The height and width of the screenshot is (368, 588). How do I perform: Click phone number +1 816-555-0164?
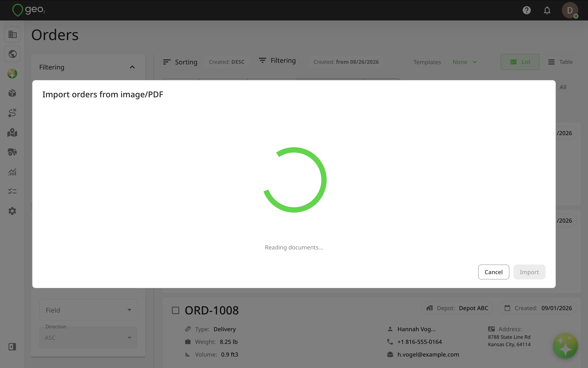[x=419, y=342]
